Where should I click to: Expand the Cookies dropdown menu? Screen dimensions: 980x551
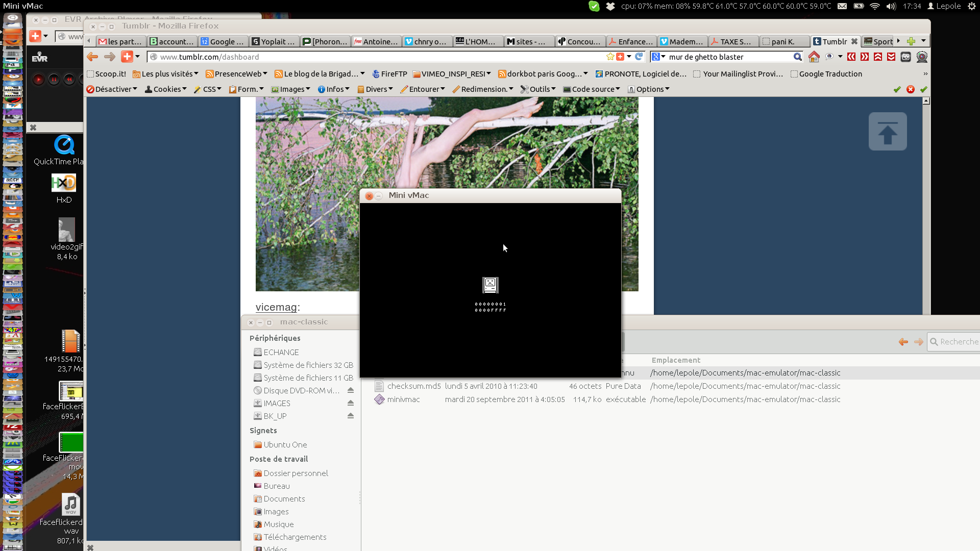(166, 89)
